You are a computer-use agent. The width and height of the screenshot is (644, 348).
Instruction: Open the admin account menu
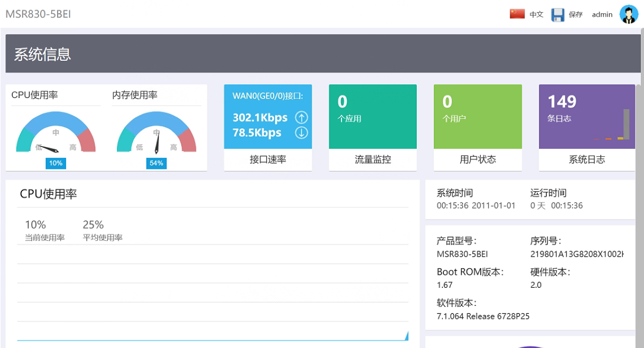(602, 15)
